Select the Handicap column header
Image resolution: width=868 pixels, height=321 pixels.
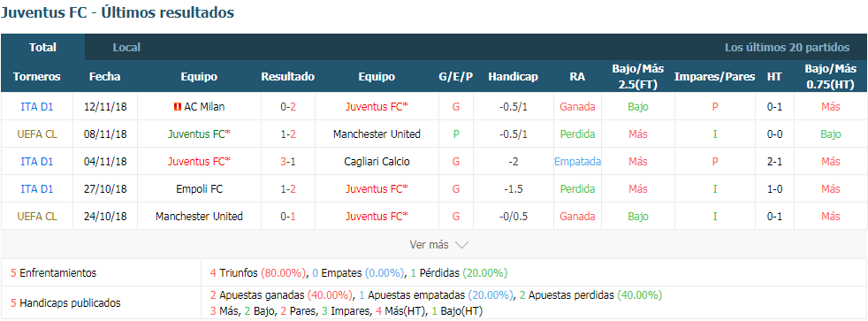point(514,77)
